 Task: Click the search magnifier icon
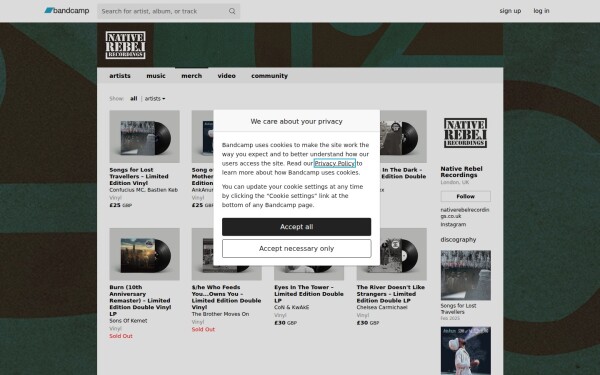point(232,11)
